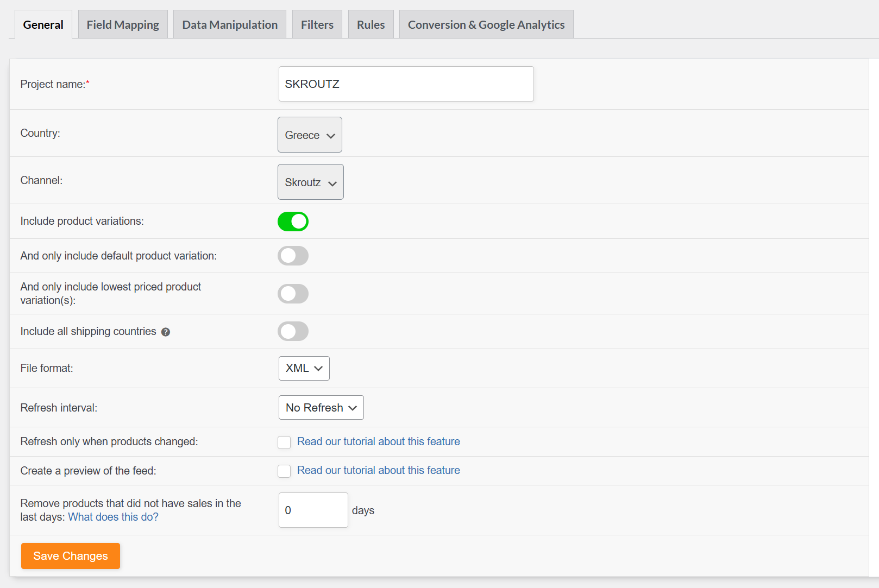This screenshot has width=879, height=588.
Task: Open Conversion & Google Analytics tab
Action: point(486,25)
